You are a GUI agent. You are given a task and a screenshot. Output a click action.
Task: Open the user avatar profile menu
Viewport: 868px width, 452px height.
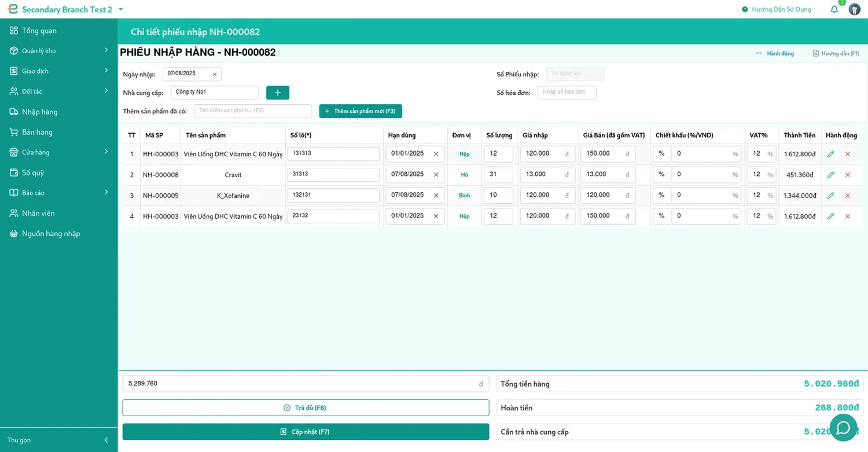tap(854, 9)
